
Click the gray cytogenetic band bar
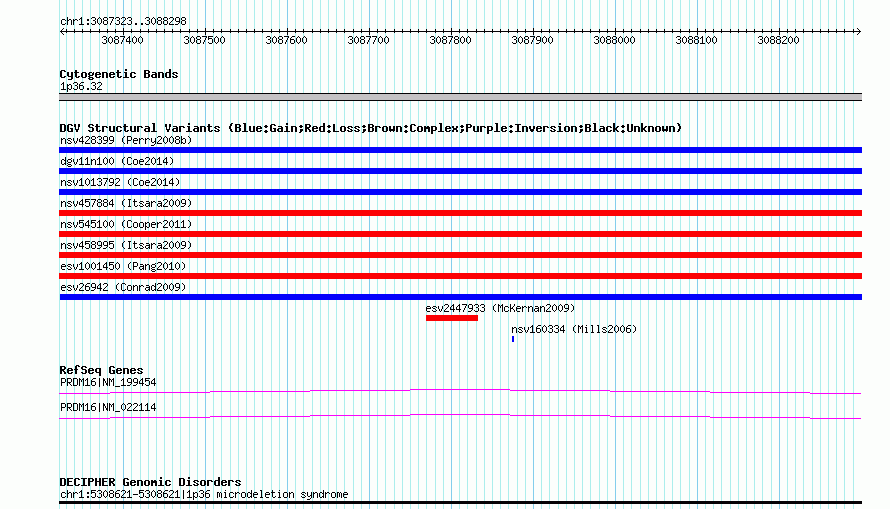(x=460, y=97)
